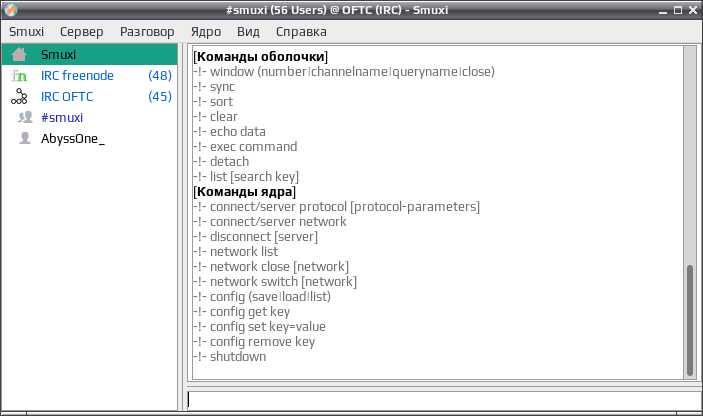Close the Smuxi window
This screenshot has width=703, height=416.
pyautogui.click(x=693, y=10)
